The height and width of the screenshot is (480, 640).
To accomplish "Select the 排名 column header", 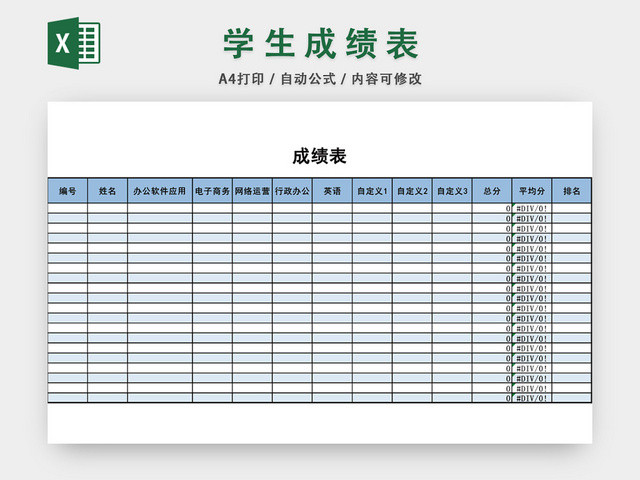I will [572, 191].
